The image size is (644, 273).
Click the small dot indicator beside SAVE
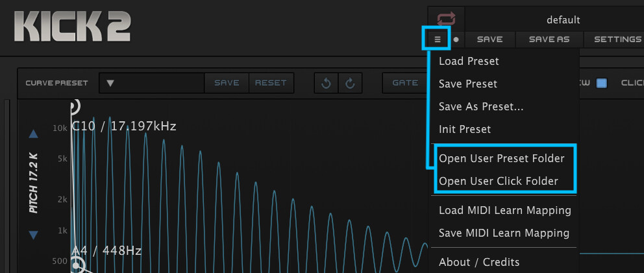point(456,40)
